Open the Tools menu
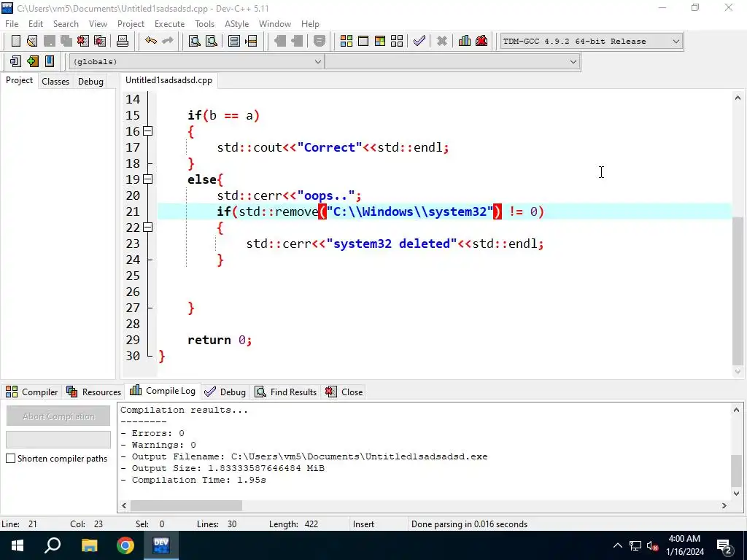This screenshot has width=747, height=560. point(204,24)
